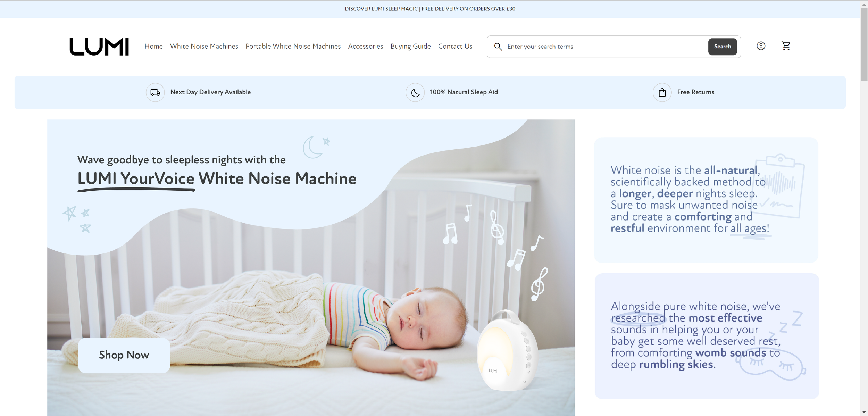Click Free Returns text
This screenshot has width=868, height=416.
pos(695,92)
